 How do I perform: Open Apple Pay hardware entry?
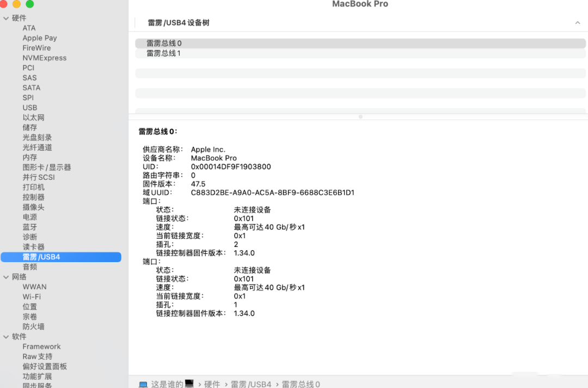click(x=40, y=38)
